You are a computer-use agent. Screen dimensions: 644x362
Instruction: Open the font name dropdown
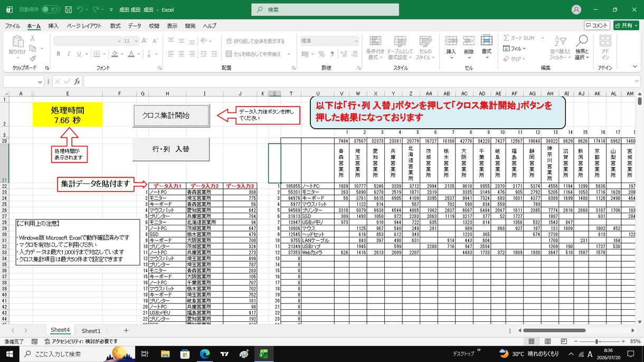(x=119, y=41)
